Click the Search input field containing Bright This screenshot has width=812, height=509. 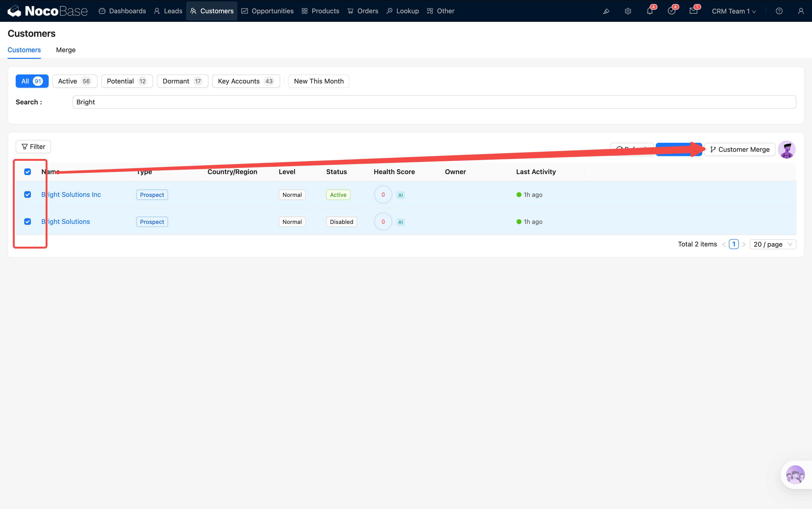point(434,102)
